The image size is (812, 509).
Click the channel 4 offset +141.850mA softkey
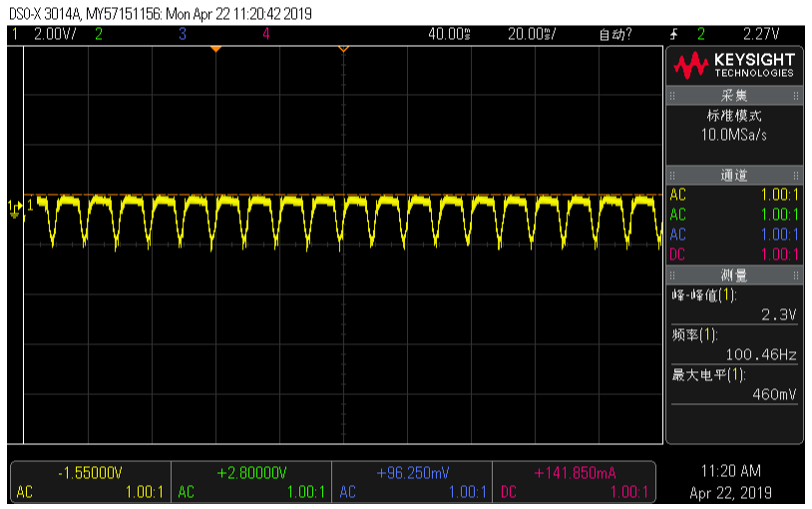click(574, 482)
